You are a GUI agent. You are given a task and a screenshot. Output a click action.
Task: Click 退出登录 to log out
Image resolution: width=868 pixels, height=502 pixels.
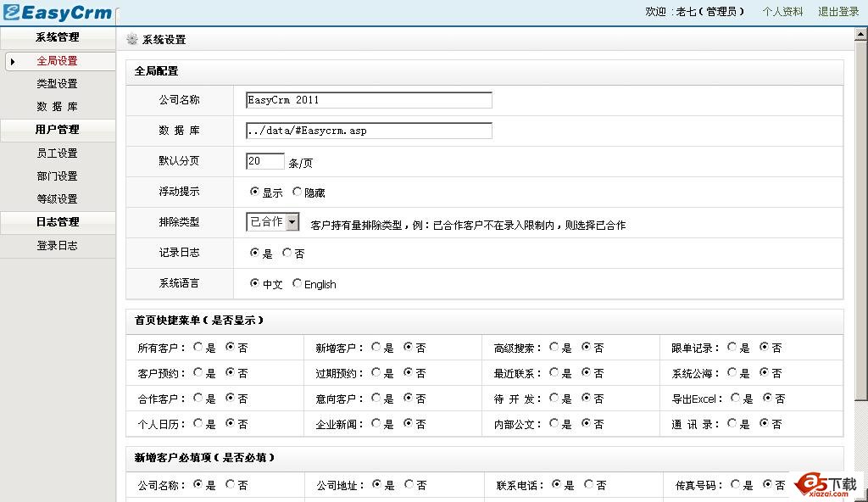tap(838, 12)
